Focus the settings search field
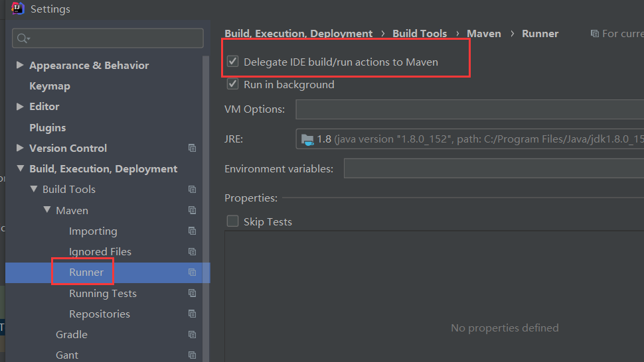The height and width of the screenshot is (362, 644). click(108, 38)
